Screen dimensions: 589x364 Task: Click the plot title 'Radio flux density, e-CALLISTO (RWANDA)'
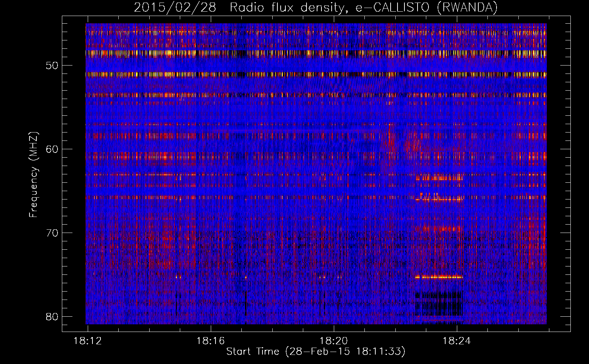coord(364,7)
